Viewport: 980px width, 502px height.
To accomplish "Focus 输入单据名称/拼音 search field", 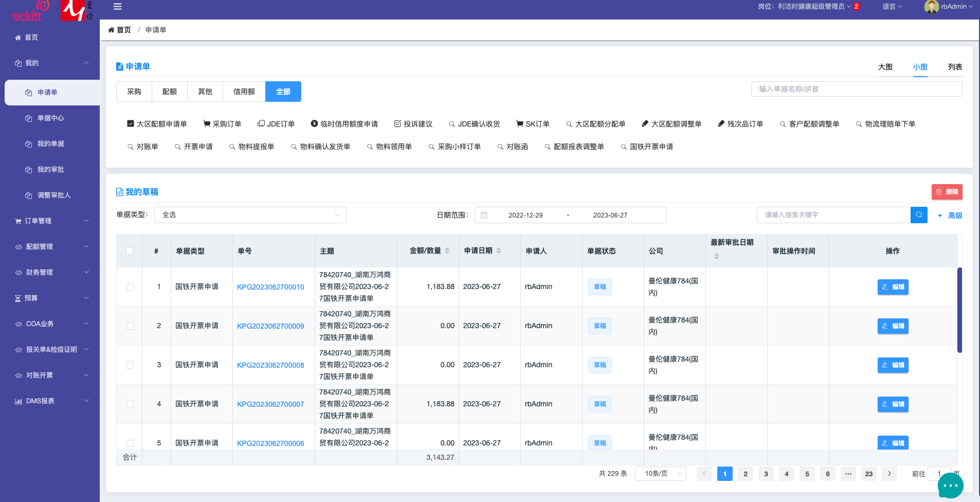I will (x=857, y=89).
